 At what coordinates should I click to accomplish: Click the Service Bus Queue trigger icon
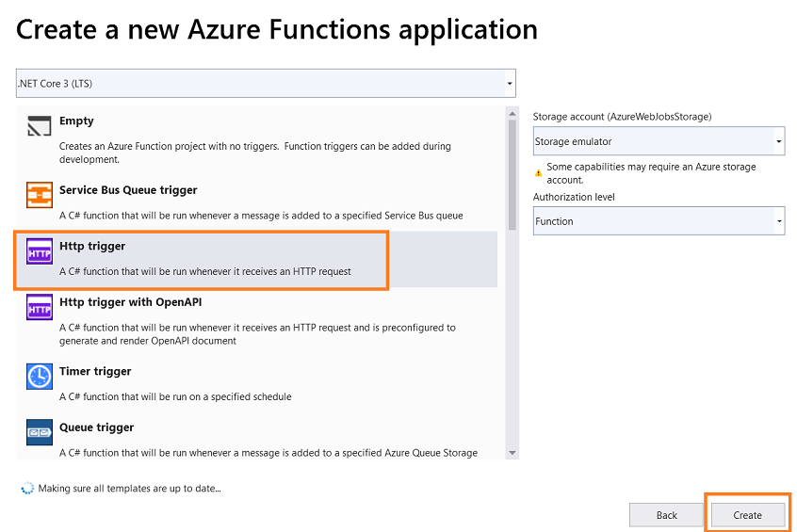(x=40, y=195)
